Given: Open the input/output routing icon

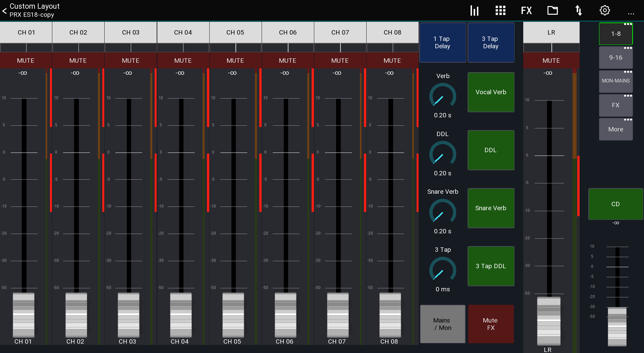Looking at the screenshot, I should pyautogui.click(x=578, y=10).
